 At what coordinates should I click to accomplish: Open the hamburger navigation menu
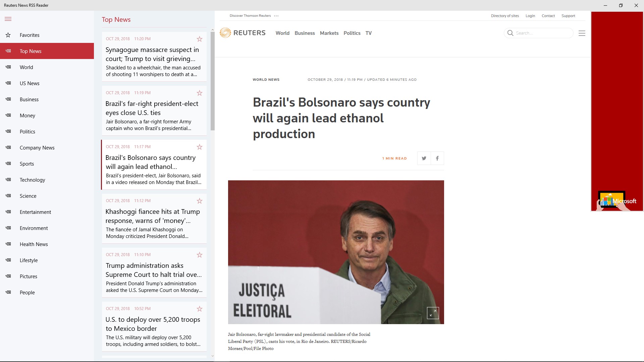coord(8,19)
